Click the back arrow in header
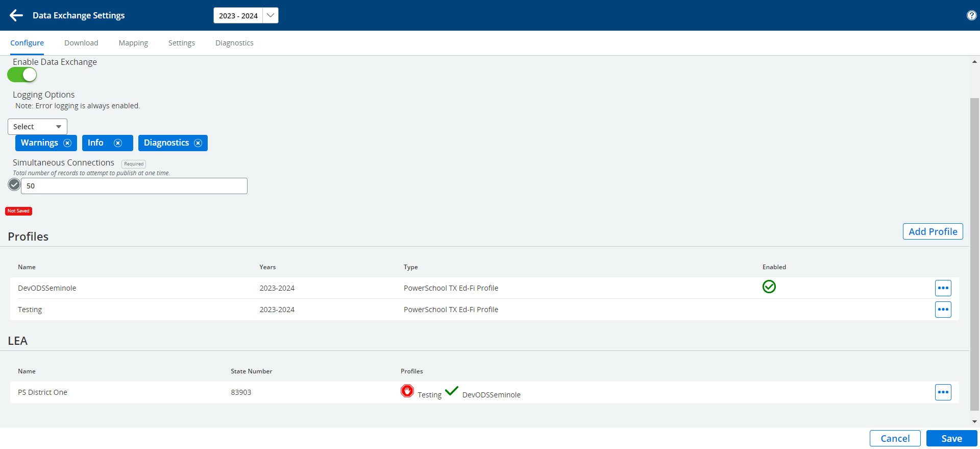The image size is (980, 449). 16,15
